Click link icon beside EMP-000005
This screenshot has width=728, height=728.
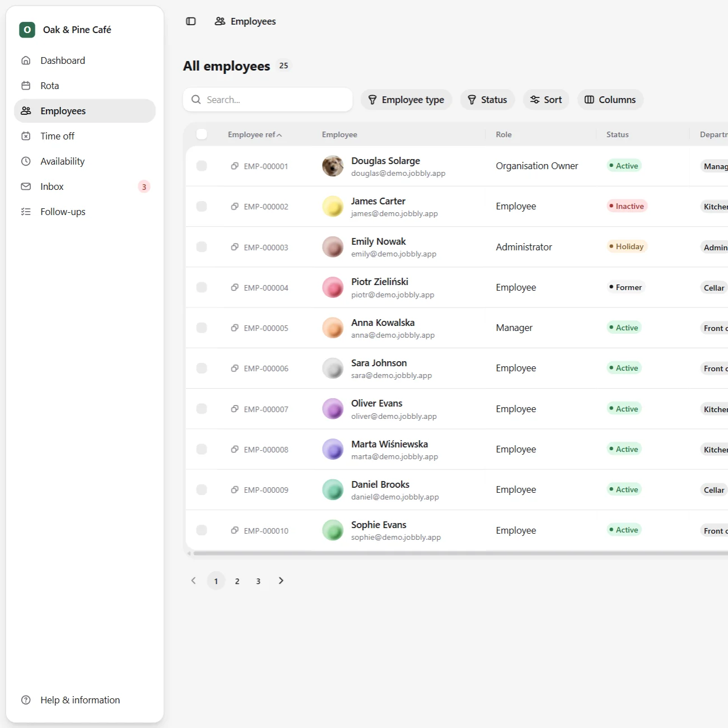[235, 328]
